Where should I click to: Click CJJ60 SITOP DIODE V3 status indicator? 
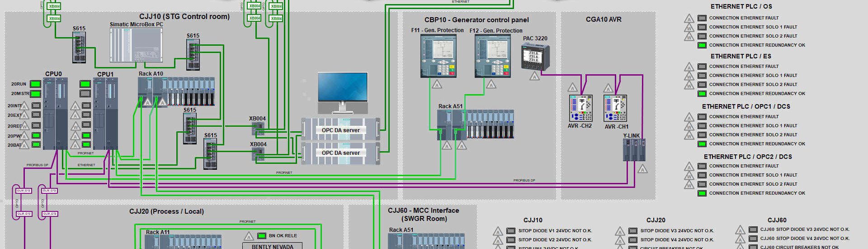(x=753, y=230)
